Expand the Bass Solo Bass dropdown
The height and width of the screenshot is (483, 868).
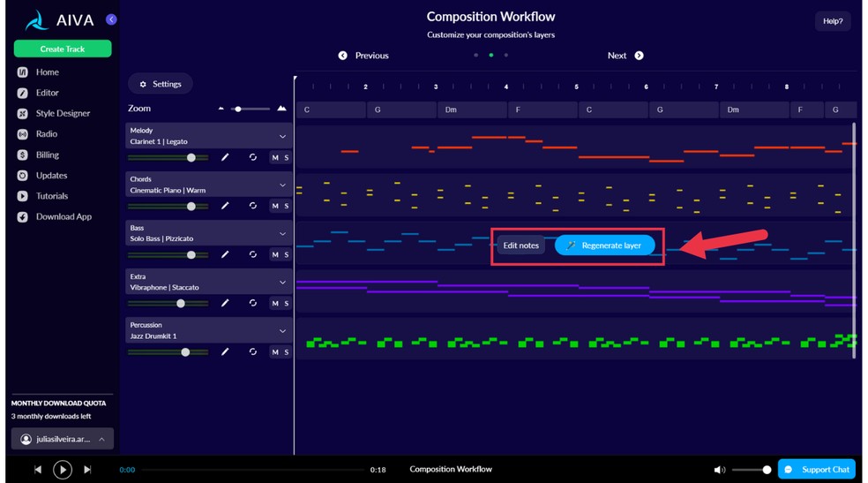(282, 234)
